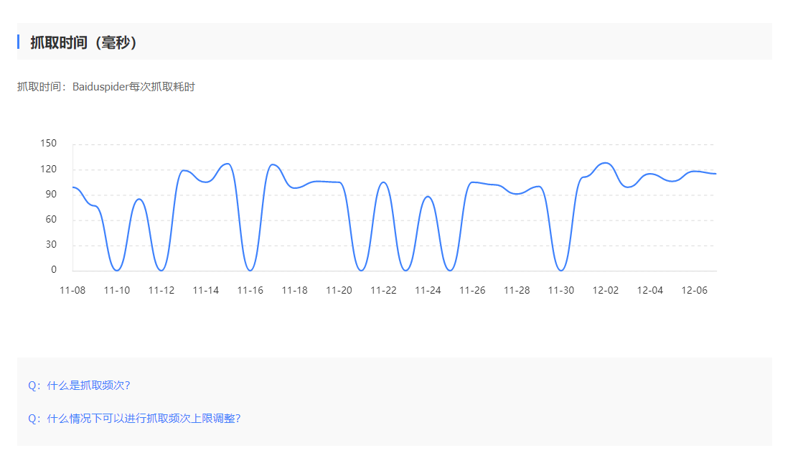Click the 150 value on y-axis
Viewport: 798px width, 466px height.
[49, 144]
